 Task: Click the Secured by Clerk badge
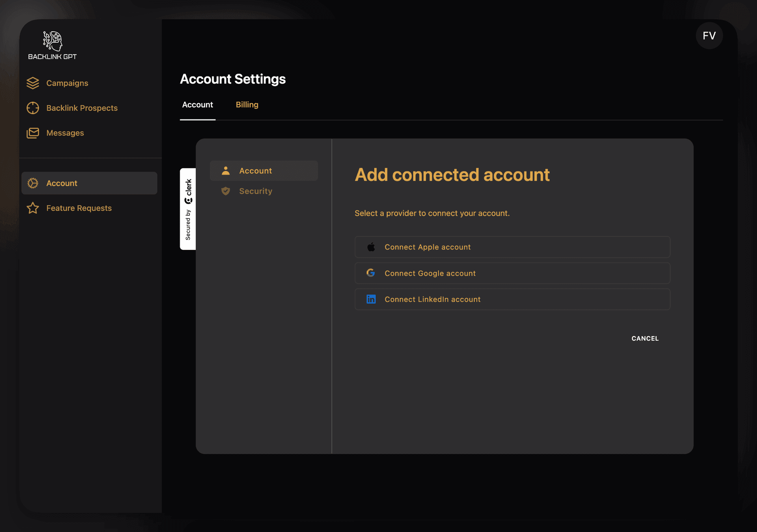click(x=188, y=209)
